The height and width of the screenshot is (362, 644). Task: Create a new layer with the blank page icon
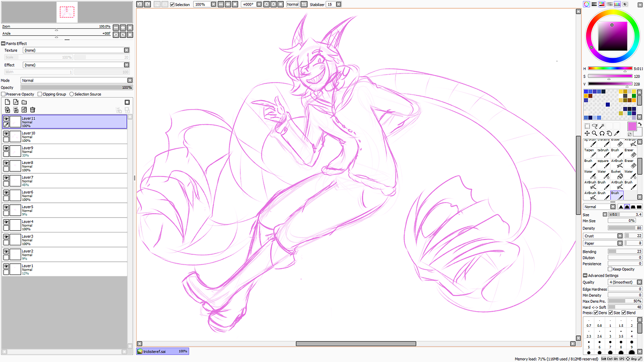pyautogui.click(x=8, y=102)
